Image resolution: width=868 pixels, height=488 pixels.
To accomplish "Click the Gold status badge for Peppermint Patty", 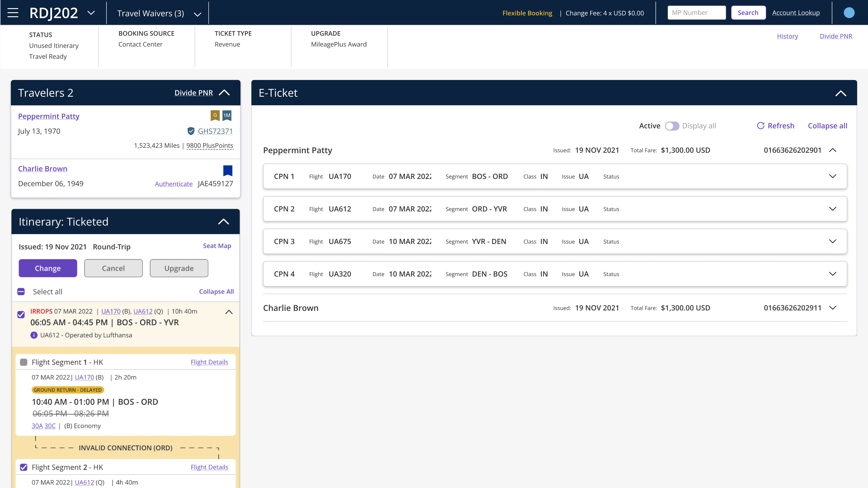I will tap(215, 115).
